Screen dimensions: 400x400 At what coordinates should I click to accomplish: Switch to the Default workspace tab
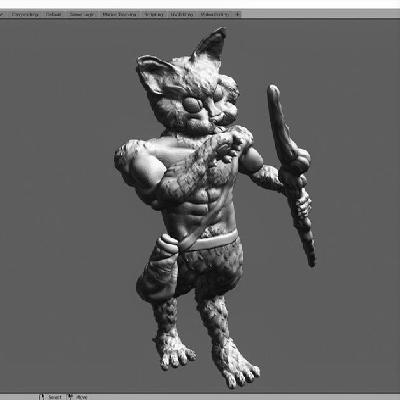coord(53,14)
